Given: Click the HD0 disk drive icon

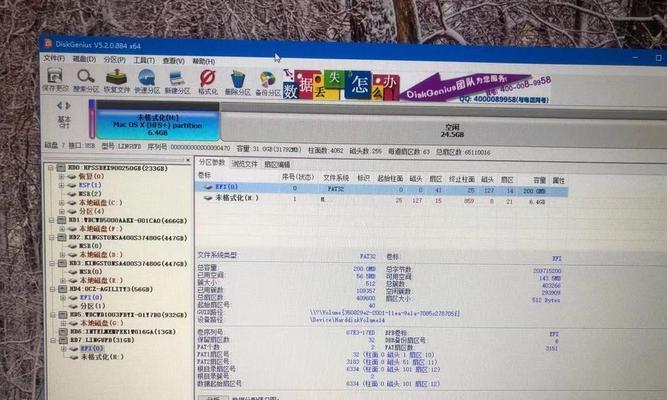Looking at the screenshot, I should 61,168.
